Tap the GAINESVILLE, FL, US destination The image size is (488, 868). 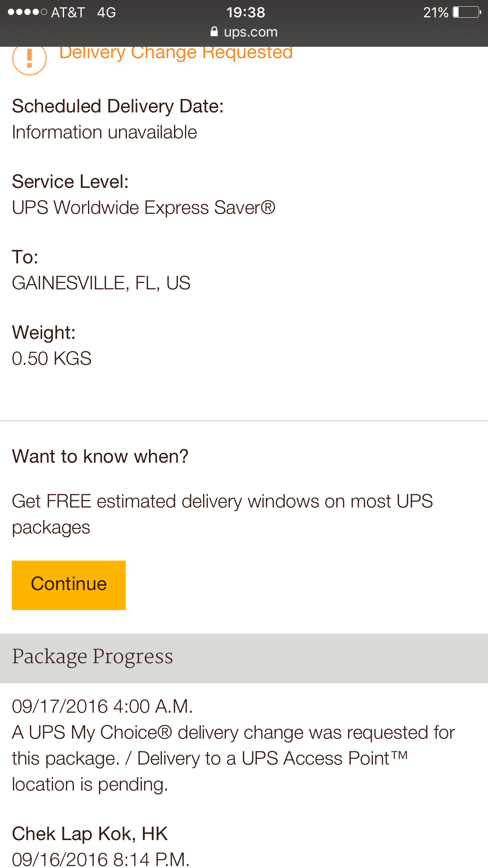pos(101,283)
